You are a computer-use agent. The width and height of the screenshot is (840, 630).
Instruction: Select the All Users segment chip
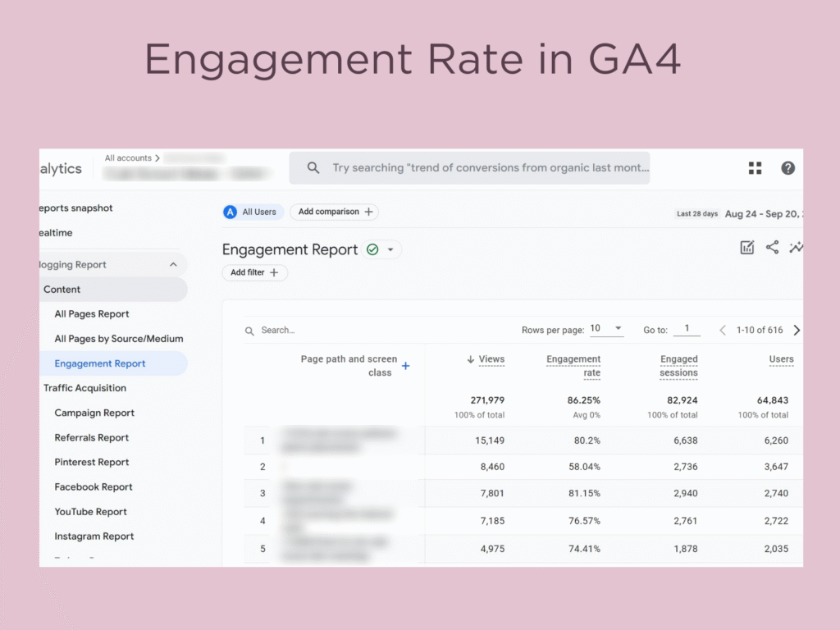[x=253, y=212]
